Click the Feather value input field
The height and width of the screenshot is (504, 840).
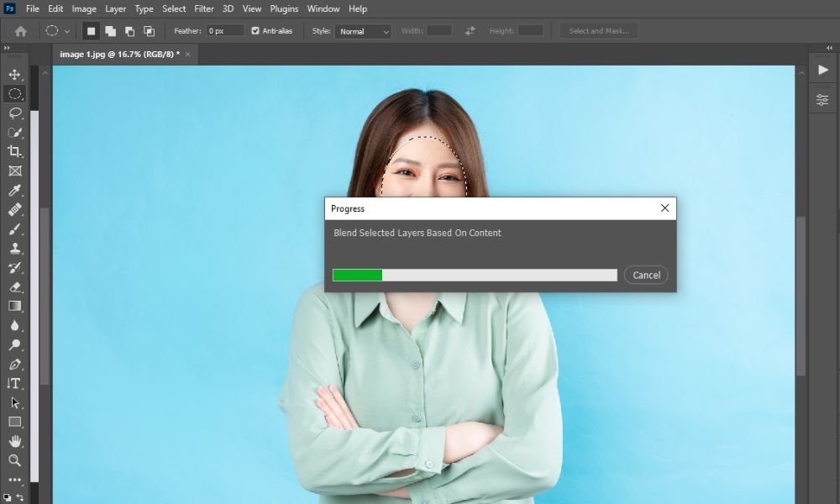pos(224,31)
